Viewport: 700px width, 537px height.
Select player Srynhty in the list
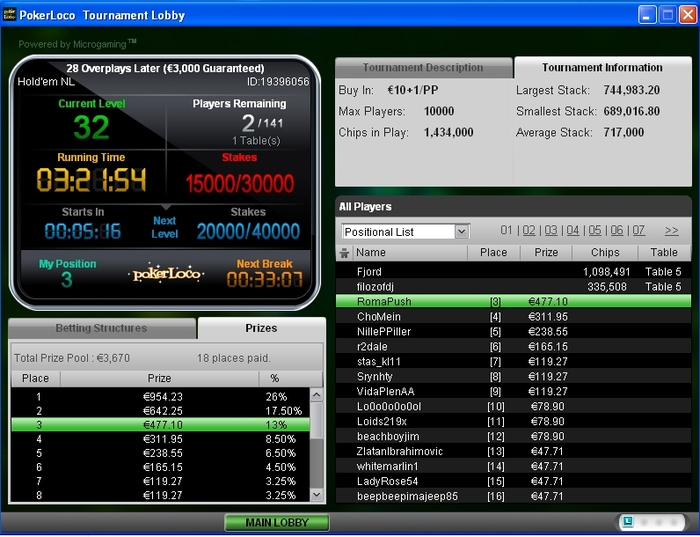pyautogui.click(x=513, y=376)
